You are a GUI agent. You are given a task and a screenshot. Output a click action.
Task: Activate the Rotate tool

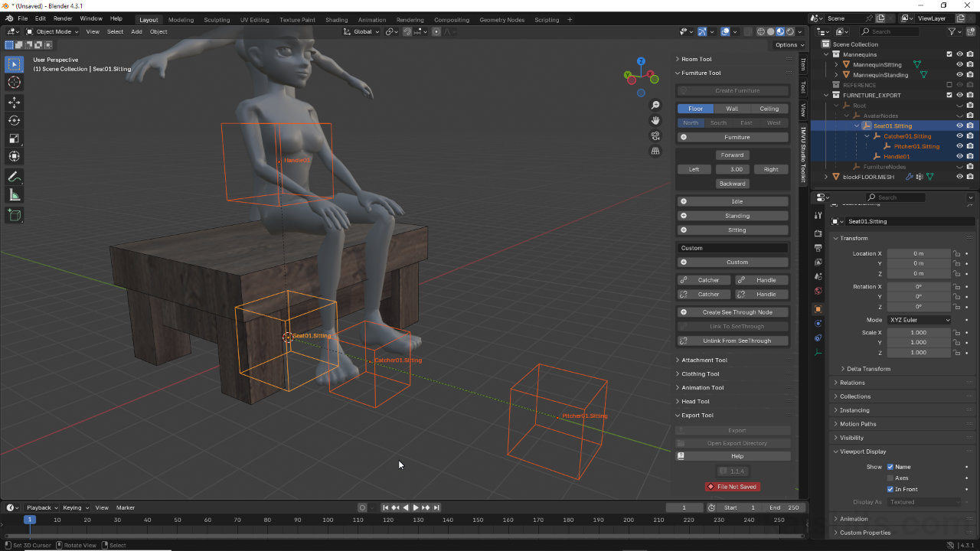14,120
